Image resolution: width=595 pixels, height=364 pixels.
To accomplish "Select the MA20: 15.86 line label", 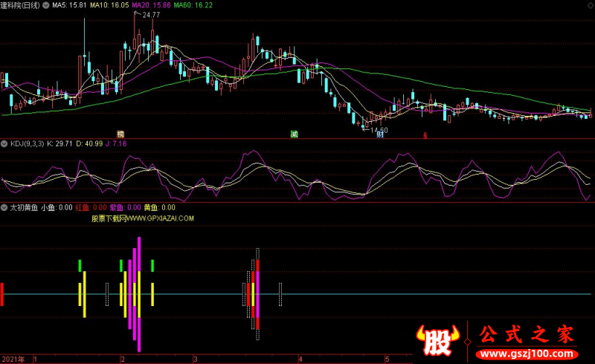I will coord(151,5).
